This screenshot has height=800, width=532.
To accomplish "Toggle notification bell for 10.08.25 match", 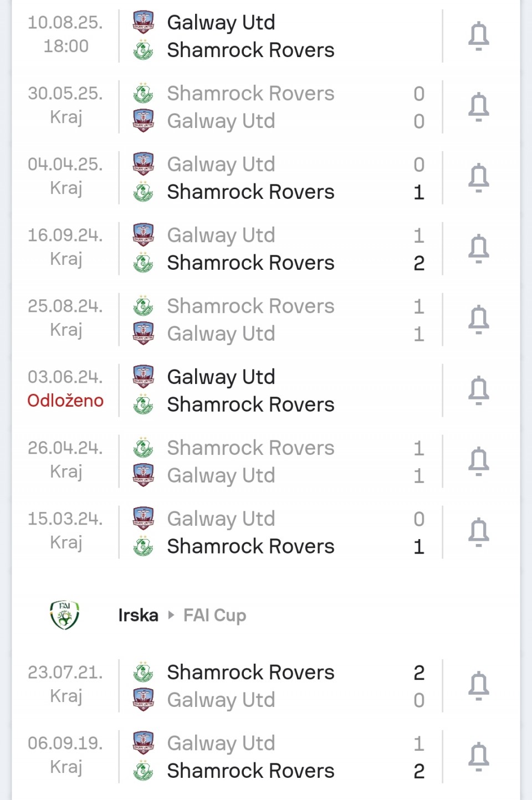I will 479,37.
